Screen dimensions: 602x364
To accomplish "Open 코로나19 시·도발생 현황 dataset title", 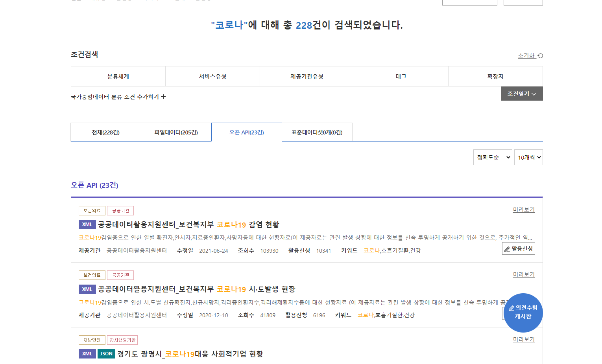I will tap(197, 289).
